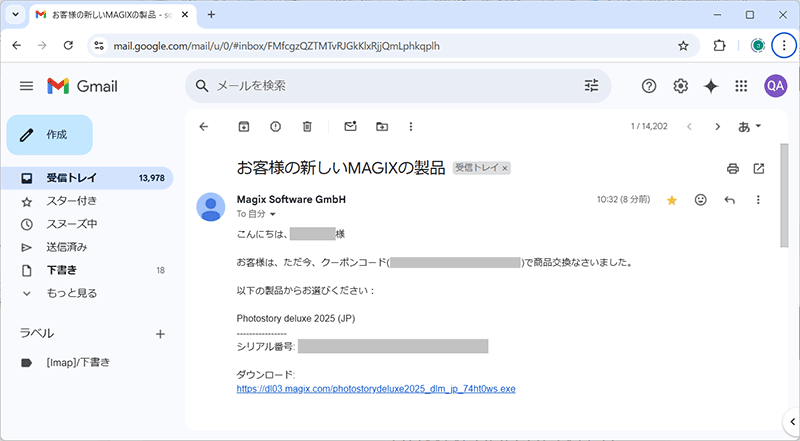
Task: Open search filter options icon
Action: (591, 86)
